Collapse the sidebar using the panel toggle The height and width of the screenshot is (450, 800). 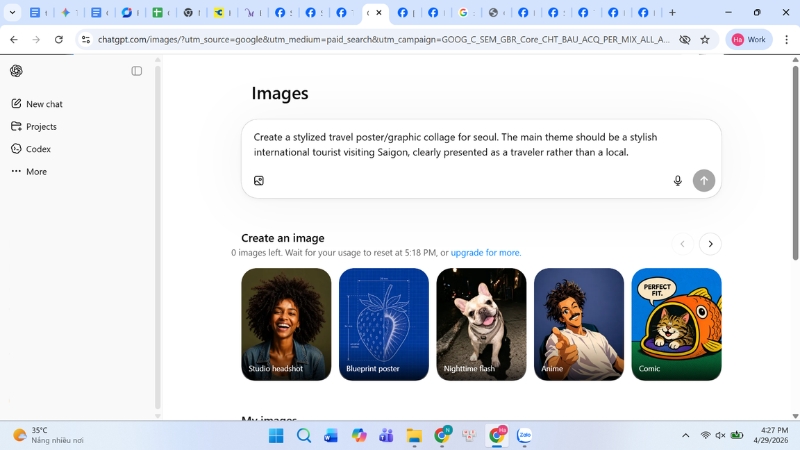point(137,71)
